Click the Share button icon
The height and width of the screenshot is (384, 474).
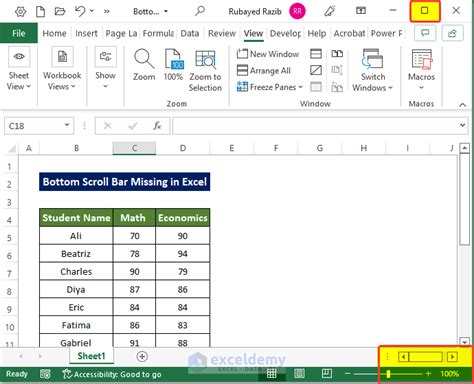tap(452, 33)
